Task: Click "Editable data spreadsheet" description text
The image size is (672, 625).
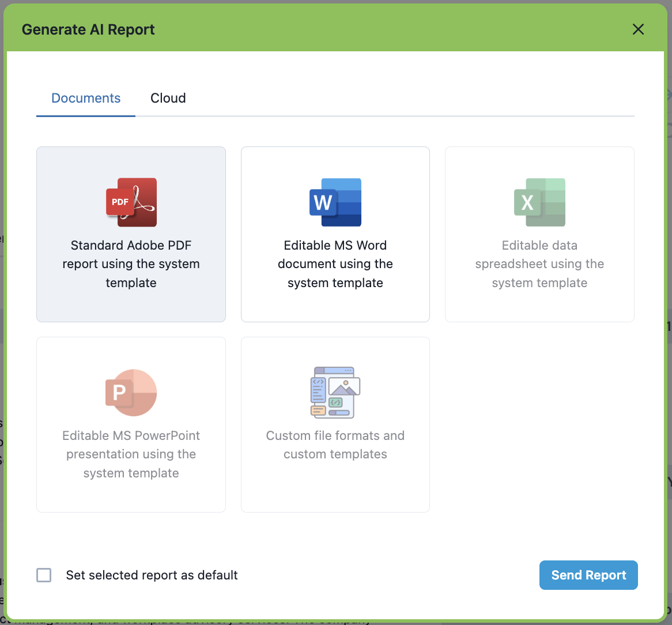Action: [x=539, y=264]
